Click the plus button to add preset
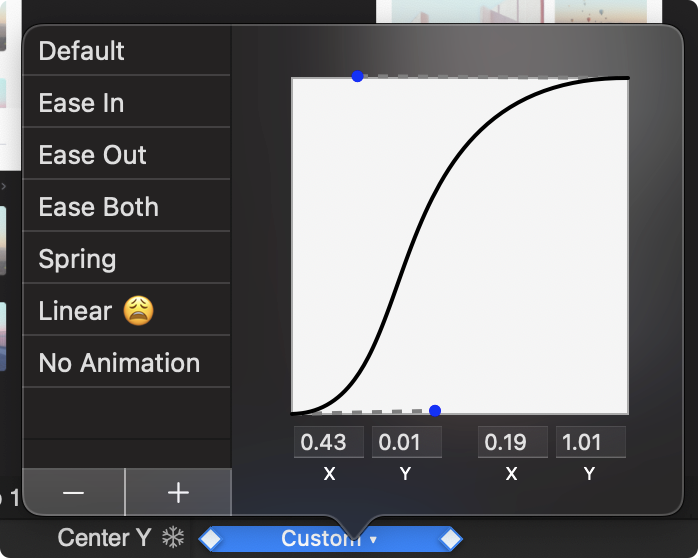Image resolution: width=698 pixels, height=558 pixels. pyautogui.click(x=178, y=493)
